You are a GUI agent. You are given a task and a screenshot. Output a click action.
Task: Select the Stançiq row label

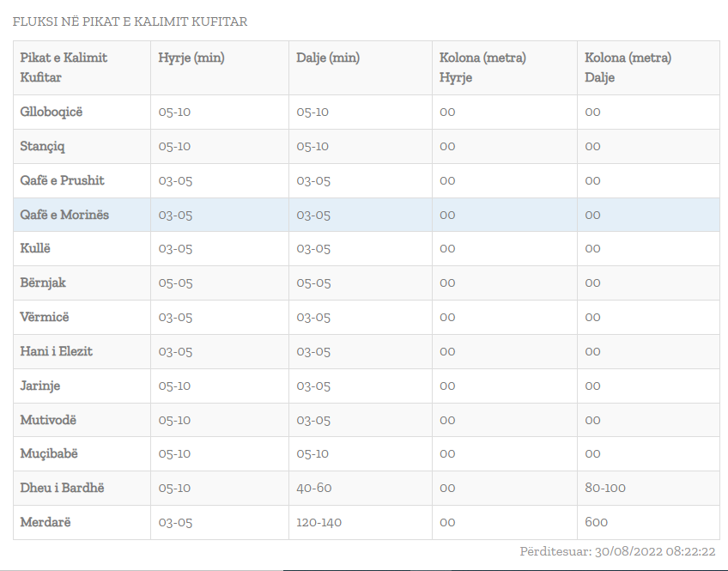[42, 146]
